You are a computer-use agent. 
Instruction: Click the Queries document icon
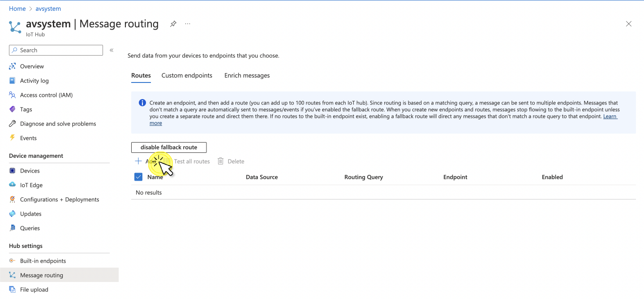click(13, 228)
